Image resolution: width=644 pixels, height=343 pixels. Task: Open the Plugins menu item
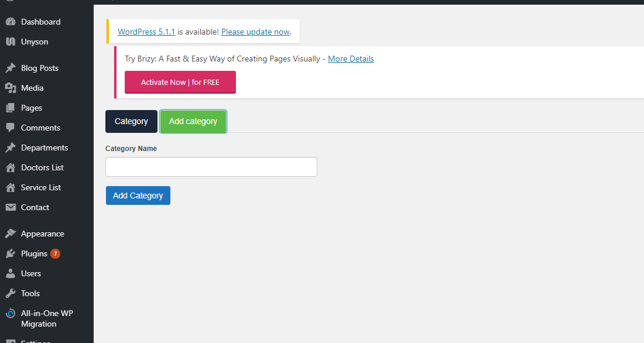coord(34,254)
